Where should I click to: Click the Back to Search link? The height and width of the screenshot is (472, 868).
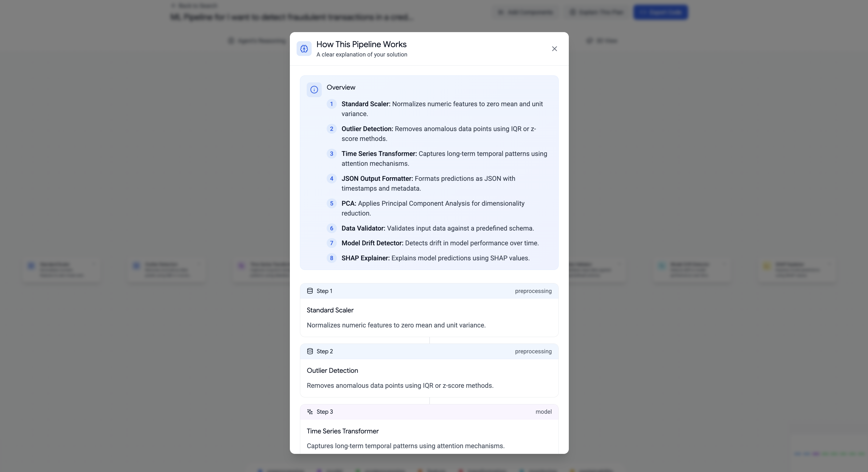pyautogui.click(x=194, y=5)
